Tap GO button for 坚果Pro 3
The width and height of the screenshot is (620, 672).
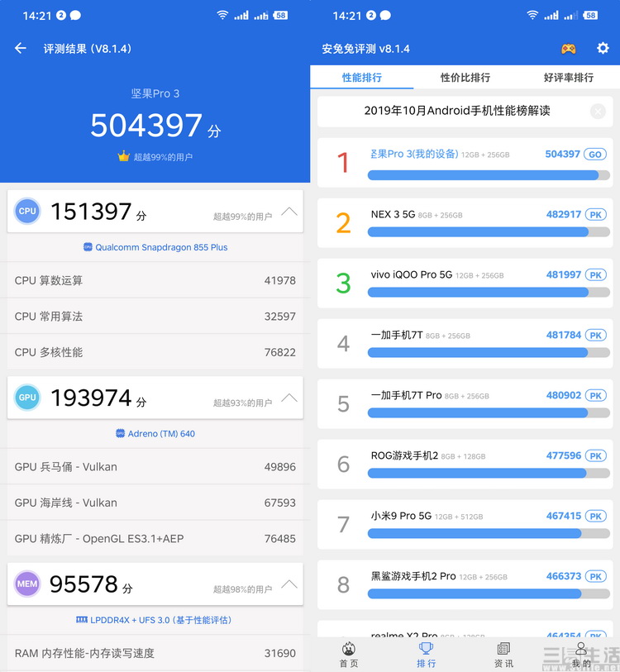pos(595,155)
